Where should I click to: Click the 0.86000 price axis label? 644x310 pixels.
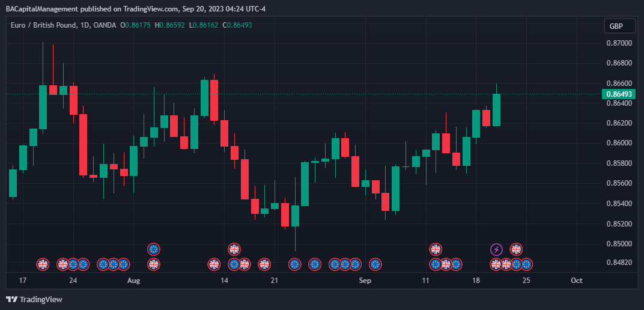(618, 143)
